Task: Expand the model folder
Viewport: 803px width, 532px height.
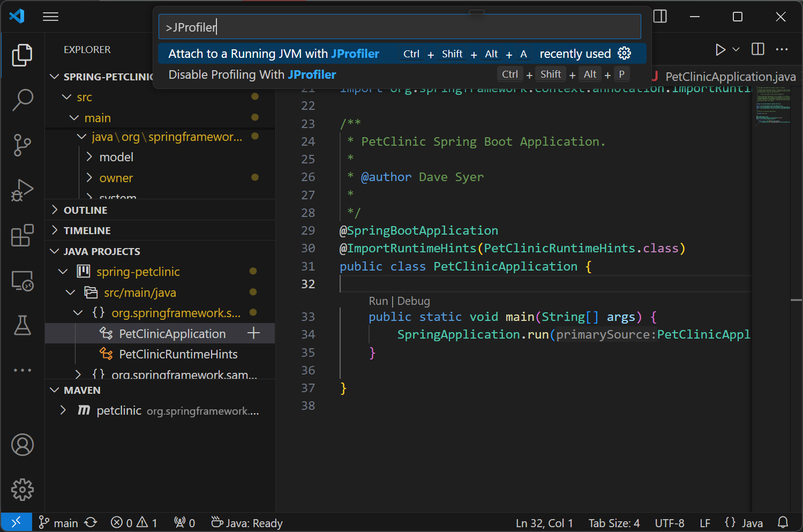Action: pos(89,157)
